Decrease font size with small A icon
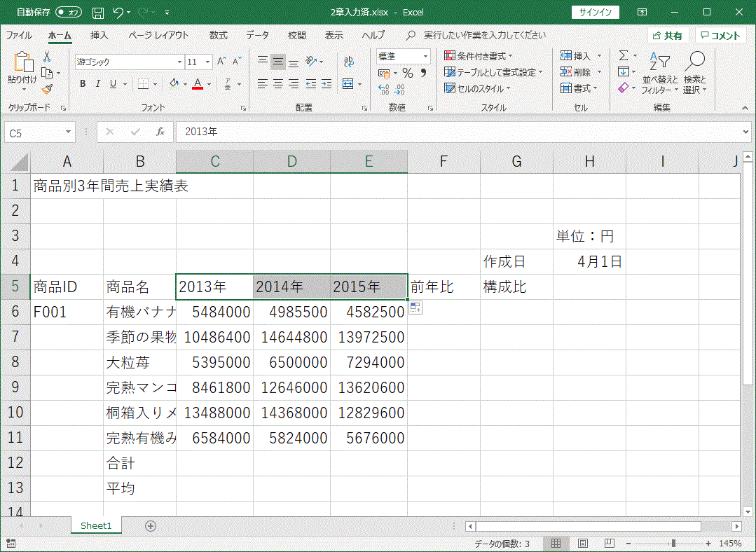Image resolution: width=756 pixels, height=552 pixels. (237, 61)
